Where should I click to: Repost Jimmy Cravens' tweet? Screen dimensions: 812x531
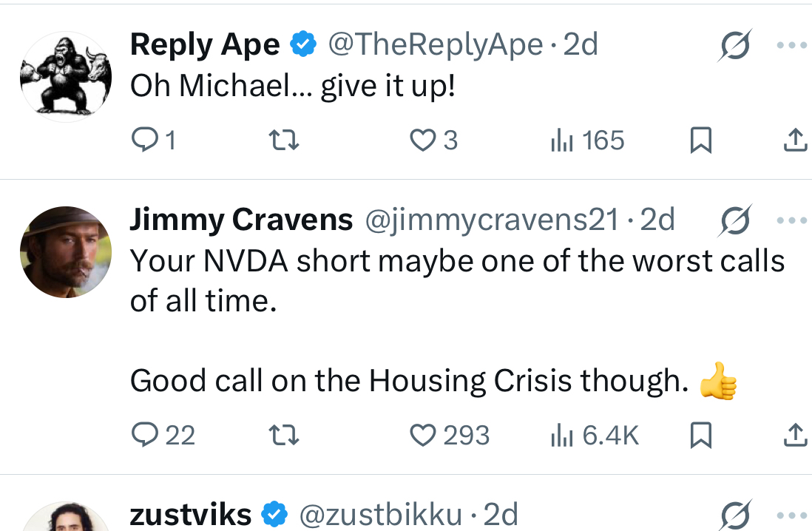tap(284, 435)
